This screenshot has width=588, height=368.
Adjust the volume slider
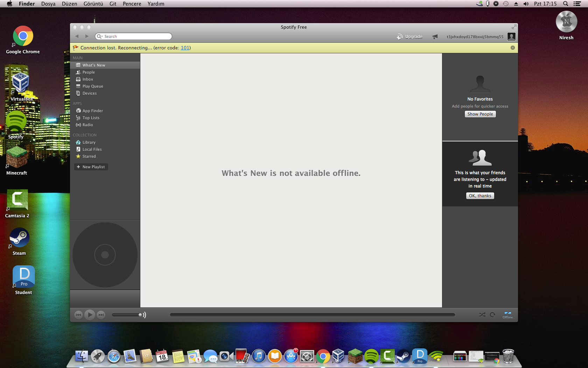click(x=127, y=315)
